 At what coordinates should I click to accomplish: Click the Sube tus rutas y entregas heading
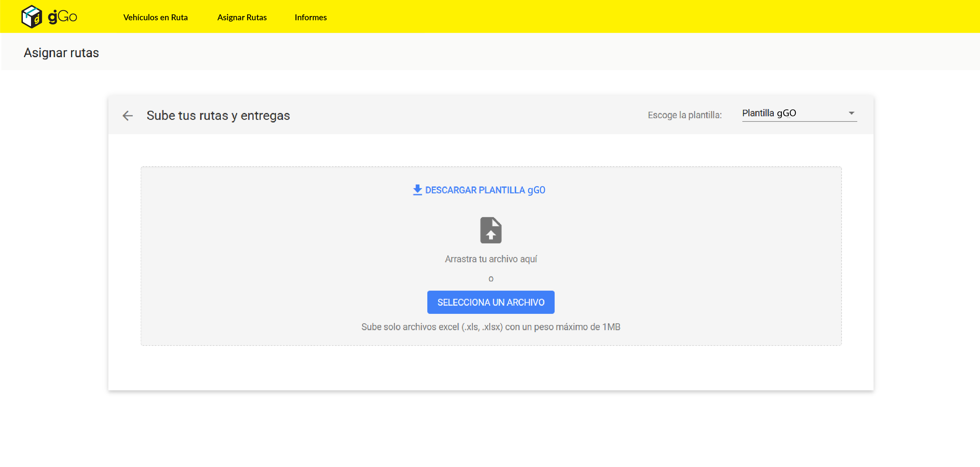[x=218, y=116]
